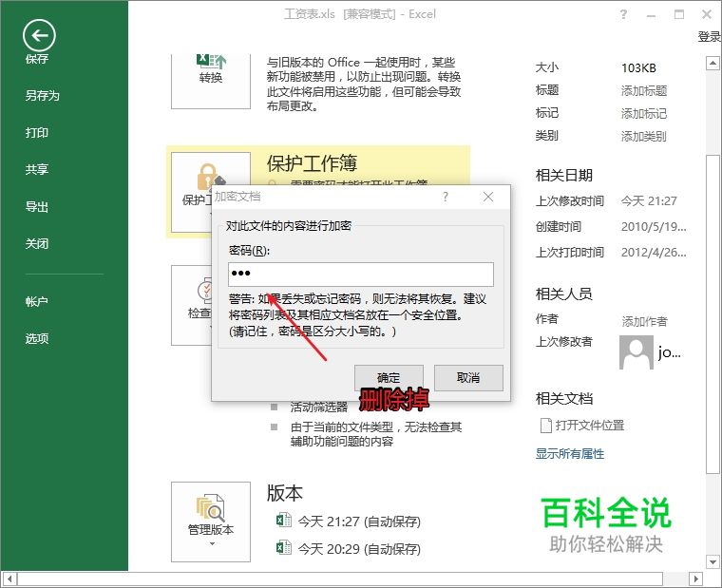Select 保存 in the left menu

pyautogui.click(x=37, y=59)
